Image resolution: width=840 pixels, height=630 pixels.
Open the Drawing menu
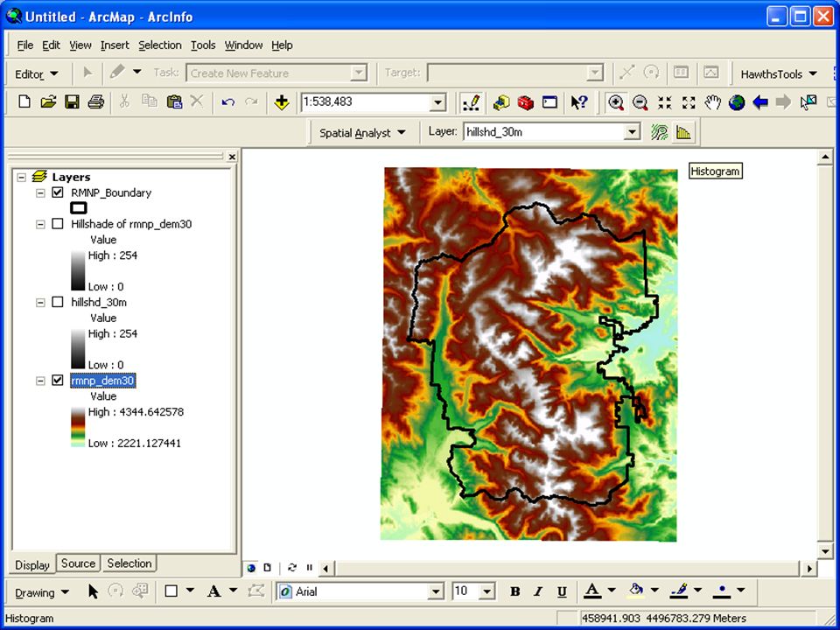[x=42, y=592]
